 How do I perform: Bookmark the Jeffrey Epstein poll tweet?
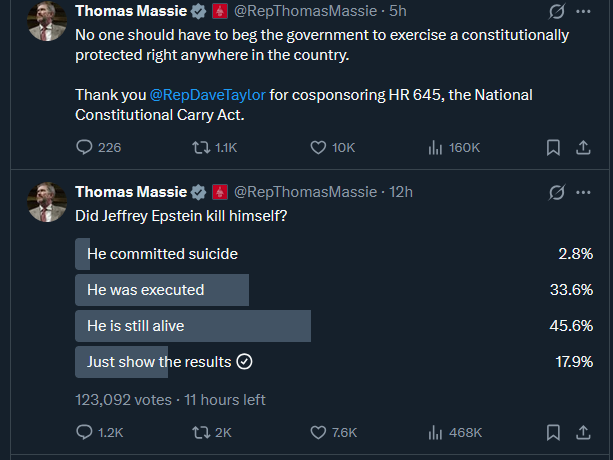(x=553, y=432)
